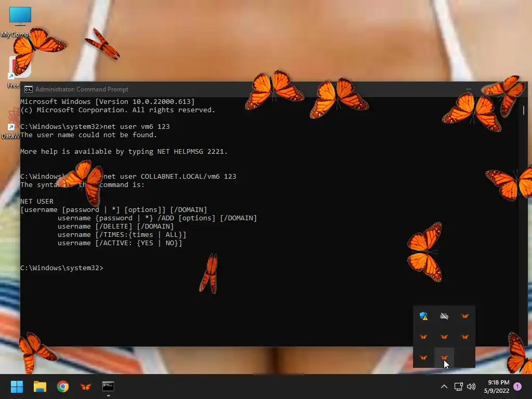Click the 'net user vm6 123' command line
Viewport: 532px width, 399px height.
(x=95, y=127)
